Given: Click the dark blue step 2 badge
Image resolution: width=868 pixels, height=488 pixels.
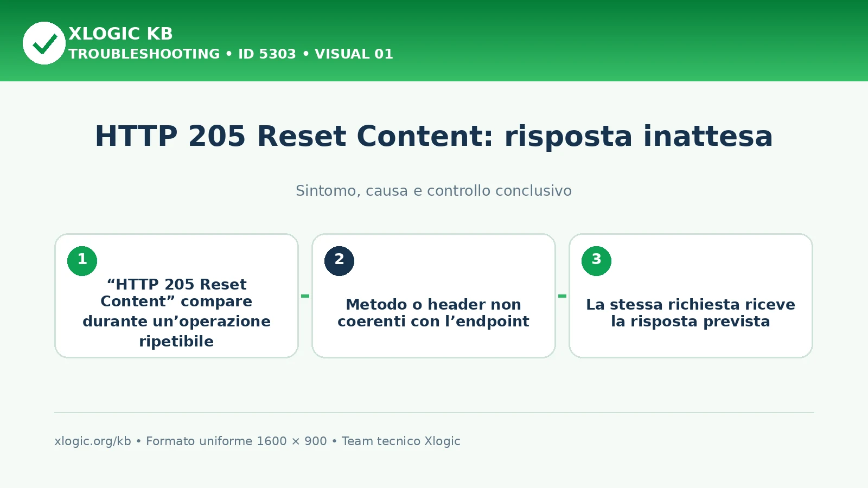Looking at the screenshot, I should tap(339, 261).
